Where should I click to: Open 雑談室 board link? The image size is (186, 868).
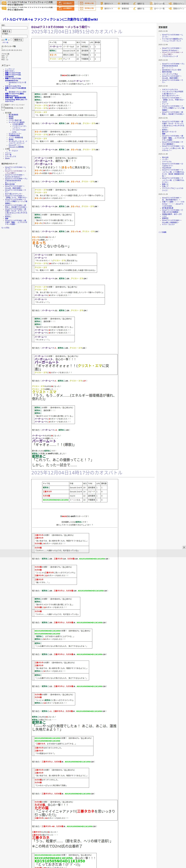[11, 117]
